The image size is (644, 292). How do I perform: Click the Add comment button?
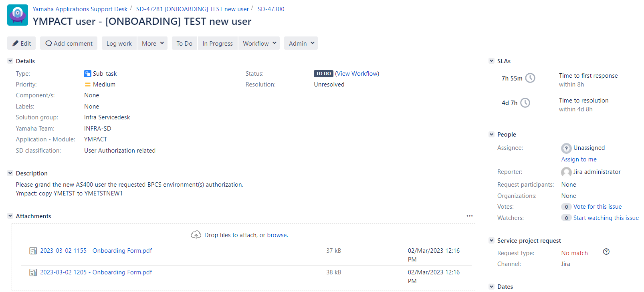(69, 43)
